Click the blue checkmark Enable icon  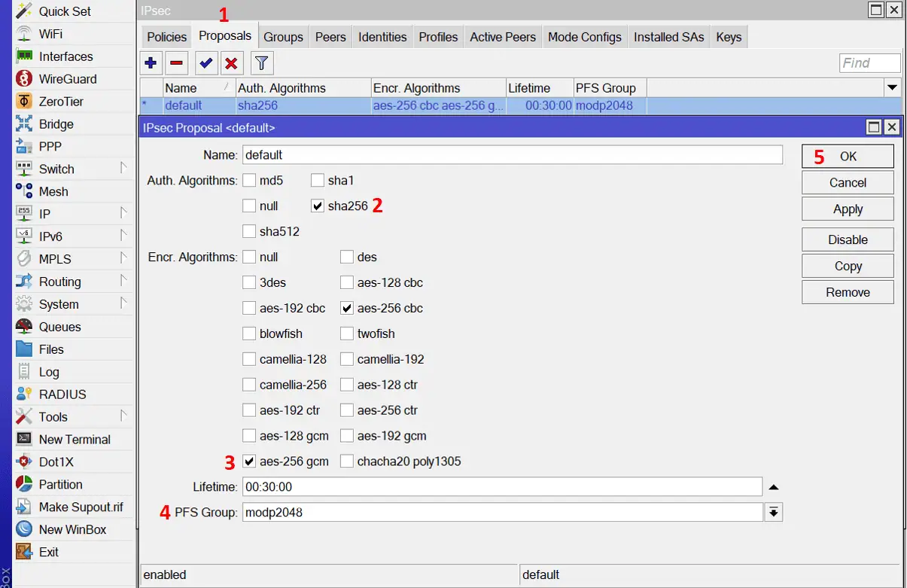[x=206, y=63]
